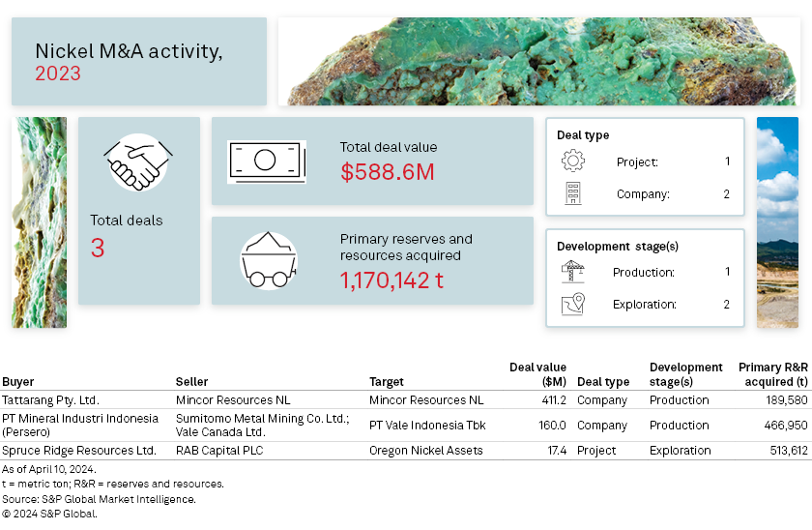The image size is (812, 530).
Task: Click the building icon next to Company
Action: (x=572, y=193)
